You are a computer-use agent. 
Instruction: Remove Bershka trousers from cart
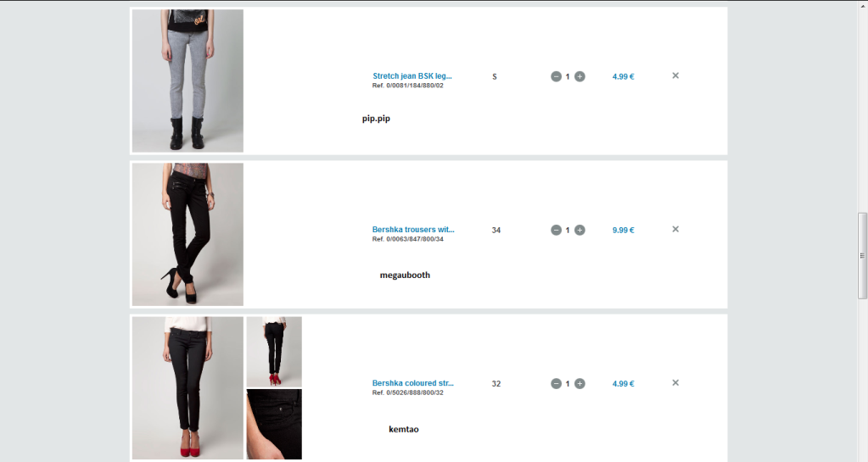(675, 229)
